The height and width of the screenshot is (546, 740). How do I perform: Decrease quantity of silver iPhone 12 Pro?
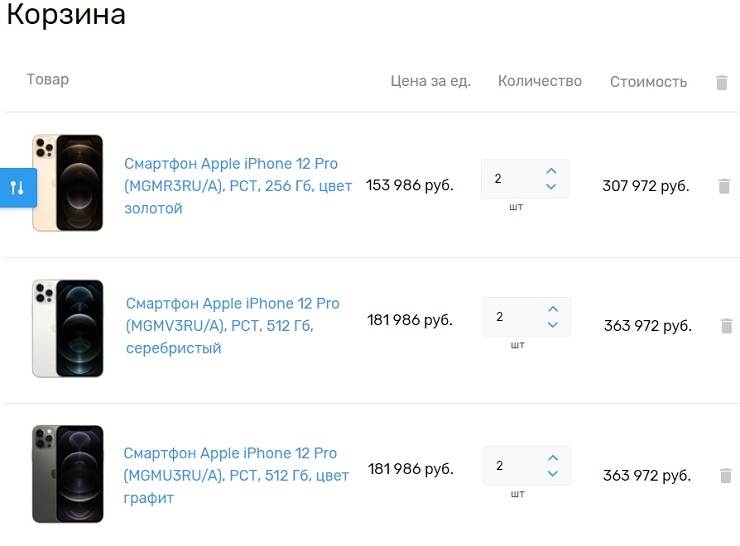(552, 325)
